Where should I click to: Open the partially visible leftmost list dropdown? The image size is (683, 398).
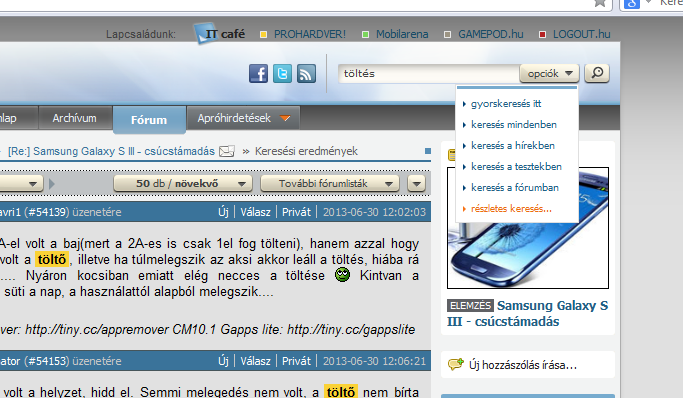[x=21, y=183]
